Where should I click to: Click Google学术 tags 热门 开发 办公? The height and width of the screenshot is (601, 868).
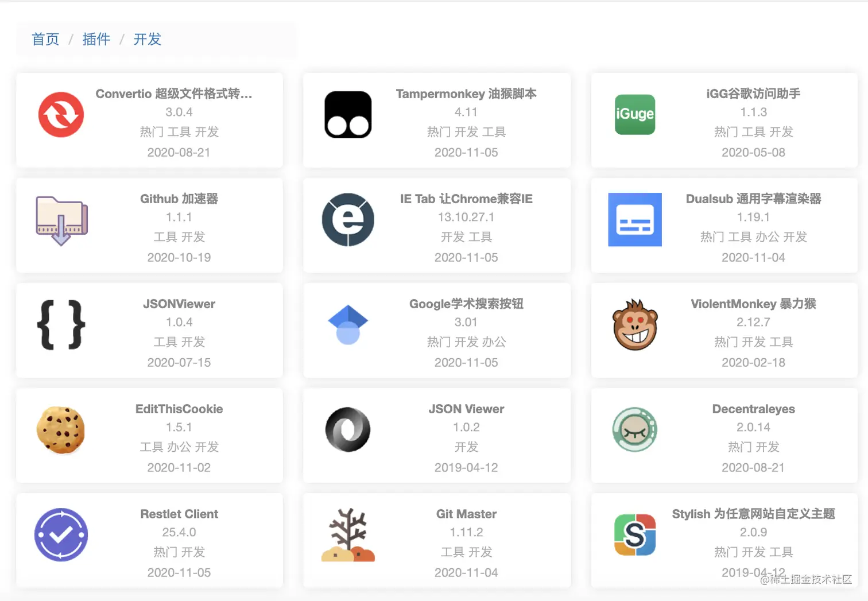[x=466, y=342]
